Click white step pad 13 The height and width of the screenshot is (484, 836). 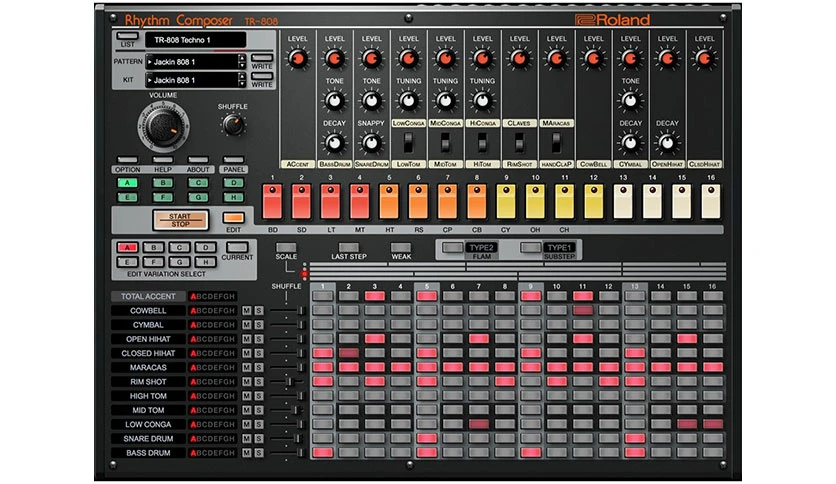pyautogui.click(x=623, y=201)
